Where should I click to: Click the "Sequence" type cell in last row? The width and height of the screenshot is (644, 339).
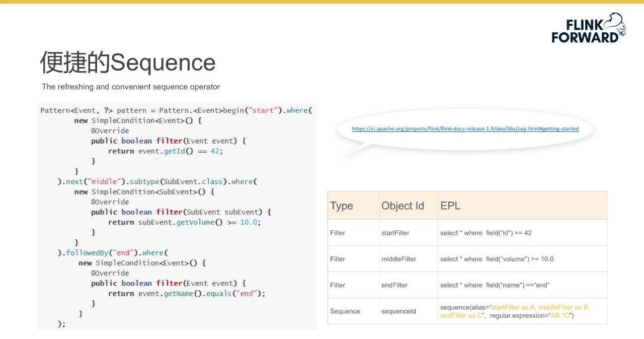[345, 311]
